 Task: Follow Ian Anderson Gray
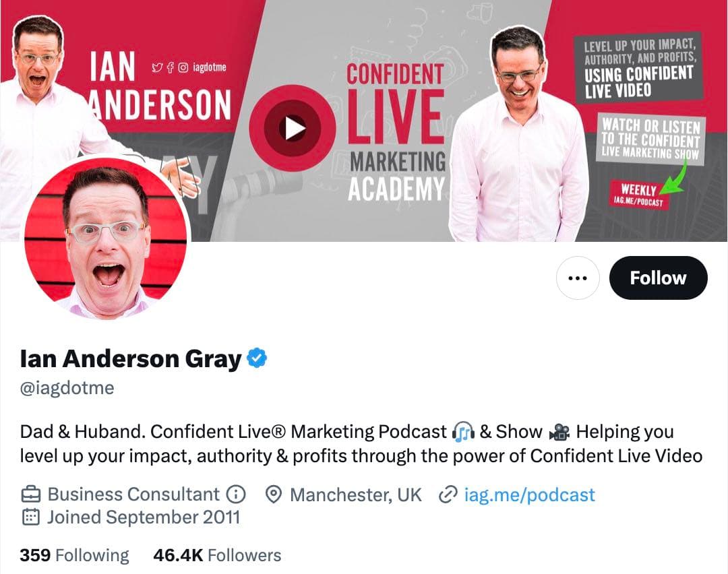tap(658, 278)
